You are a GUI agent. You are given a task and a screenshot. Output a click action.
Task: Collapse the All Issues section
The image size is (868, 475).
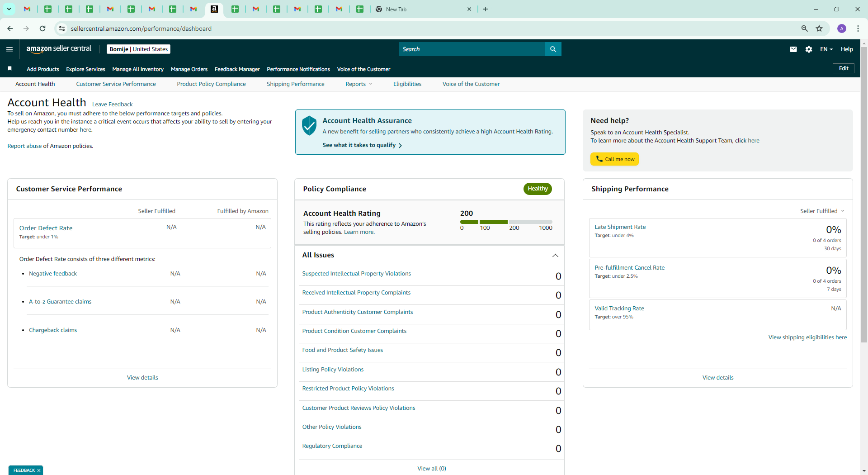pyautogui.click(x=555, y=256)
